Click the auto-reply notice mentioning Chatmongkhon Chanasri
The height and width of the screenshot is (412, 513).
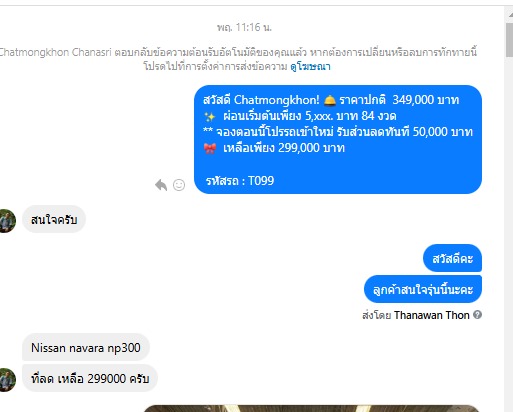[238, 59]
